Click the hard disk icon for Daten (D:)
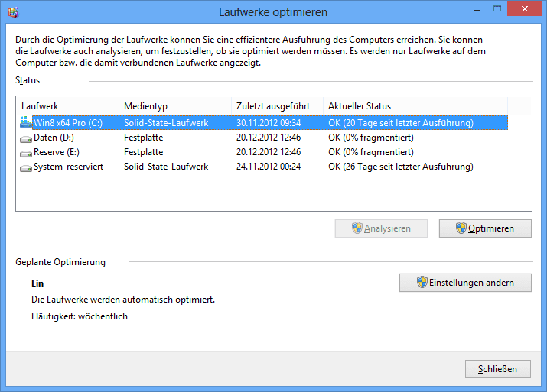 pyautogui.click(x=26, y=139)
